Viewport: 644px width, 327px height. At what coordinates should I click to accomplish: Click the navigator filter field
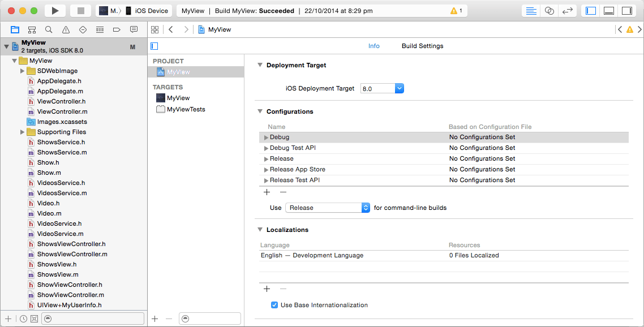pos(93,319)
